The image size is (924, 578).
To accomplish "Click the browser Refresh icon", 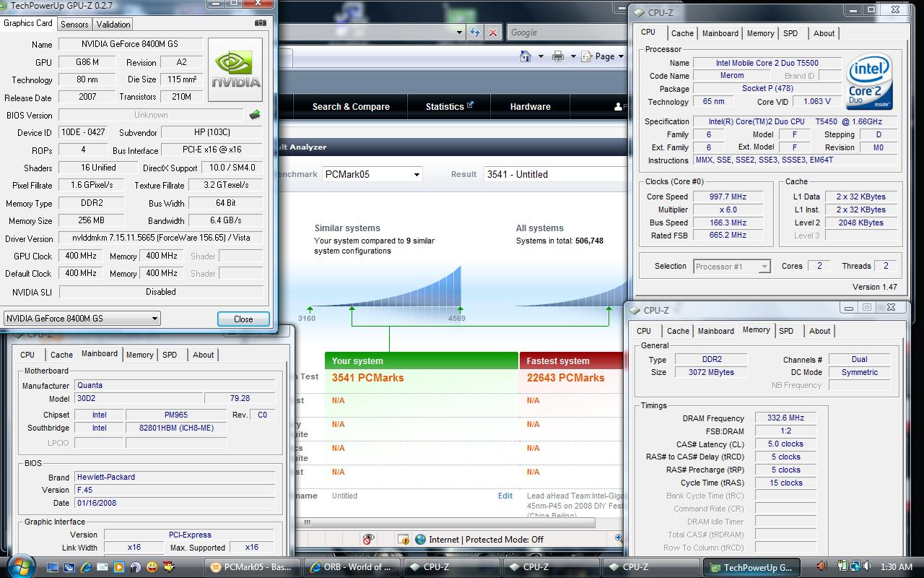I will click(475, 33).
